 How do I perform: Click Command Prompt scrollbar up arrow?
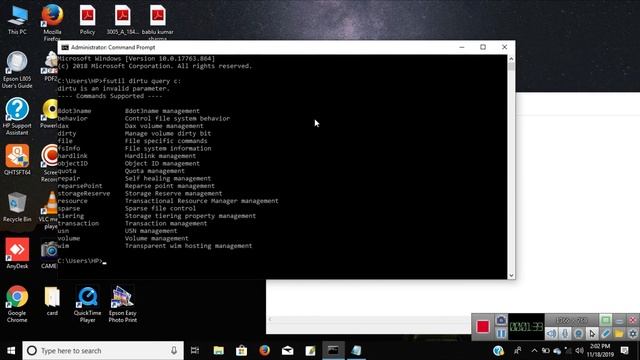511,59
